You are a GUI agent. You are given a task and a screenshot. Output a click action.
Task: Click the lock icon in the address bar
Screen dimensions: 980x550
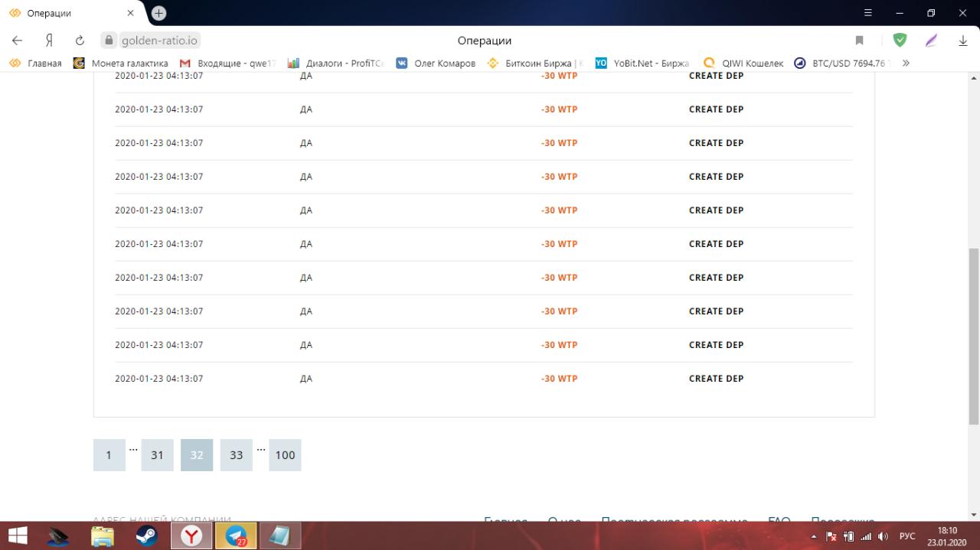pyautogui.click(x=109, y=41)
